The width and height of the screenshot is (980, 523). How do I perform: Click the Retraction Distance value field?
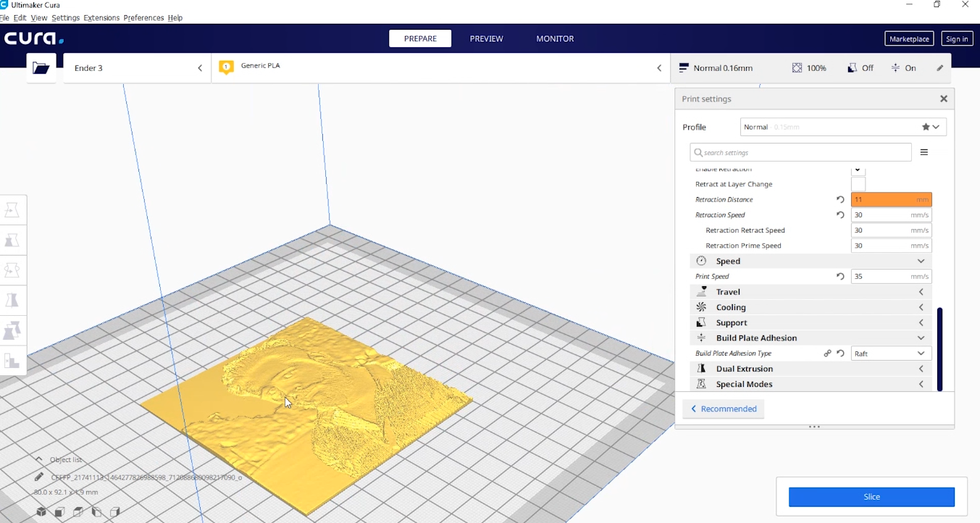pos(891,199)
